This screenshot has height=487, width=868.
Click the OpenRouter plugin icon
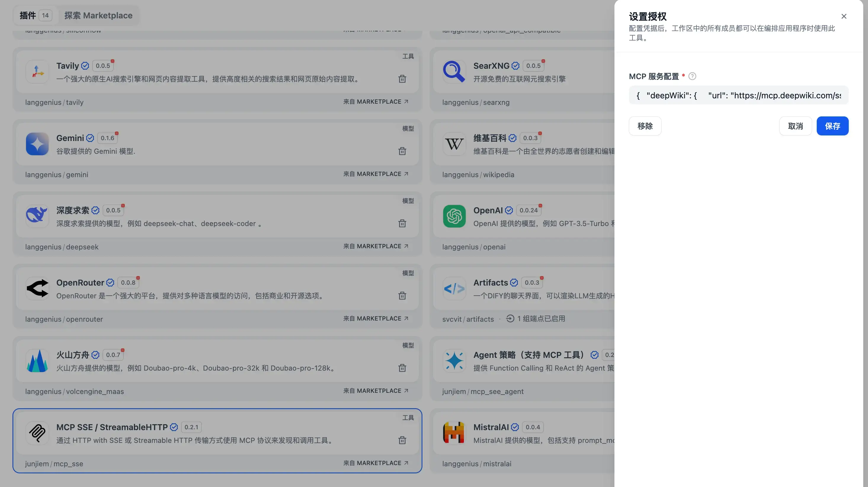point(37,289)
